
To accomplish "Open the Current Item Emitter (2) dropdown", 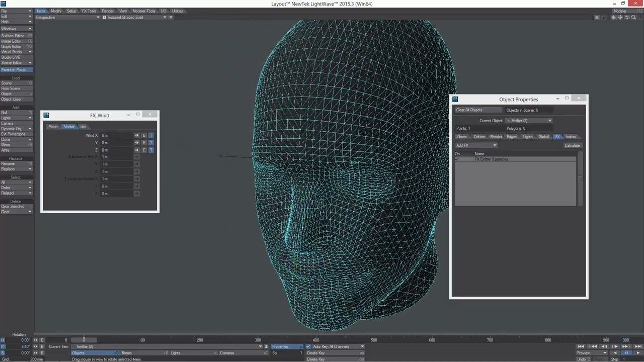I will click(167, 346).
